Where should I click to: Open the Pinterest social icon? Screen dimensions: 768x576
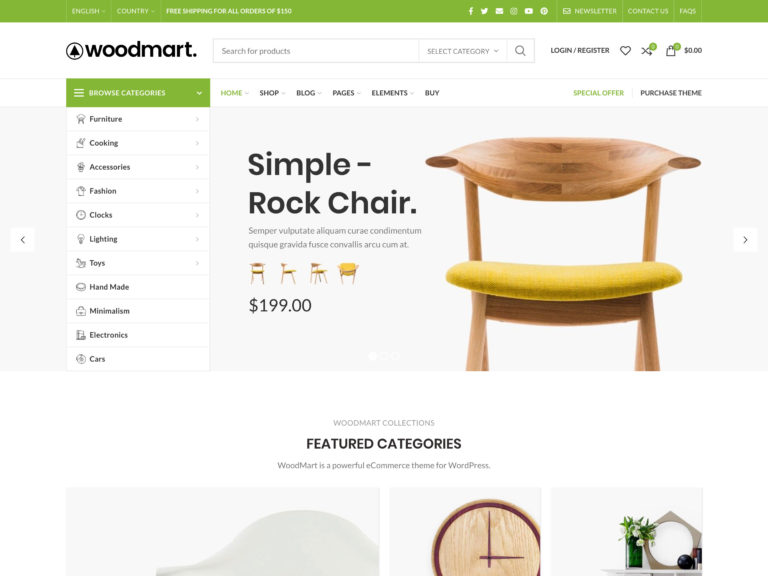click(544, 11)
